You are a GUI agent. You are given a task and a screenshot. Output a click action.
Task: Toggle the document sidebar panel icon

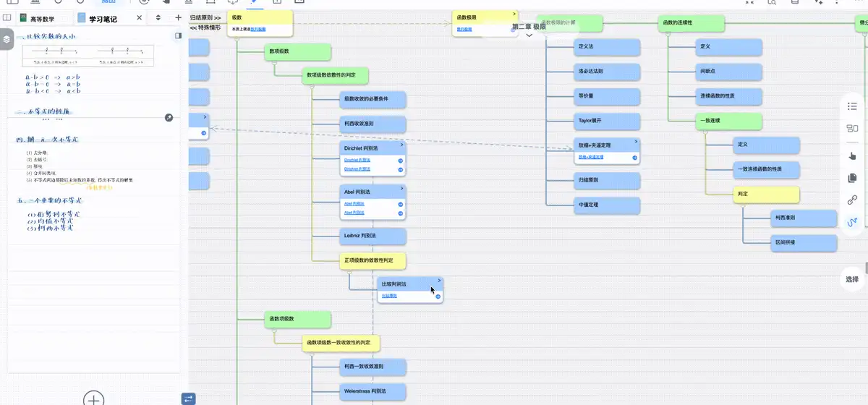coord(178,35)
